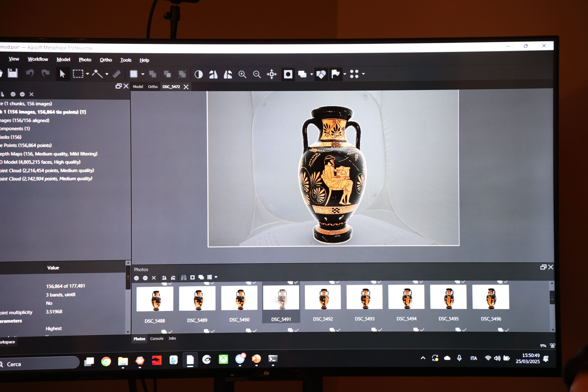Select the Navigation arrow tool
This screenshot has width=588, height=392.
coord(62,74)
